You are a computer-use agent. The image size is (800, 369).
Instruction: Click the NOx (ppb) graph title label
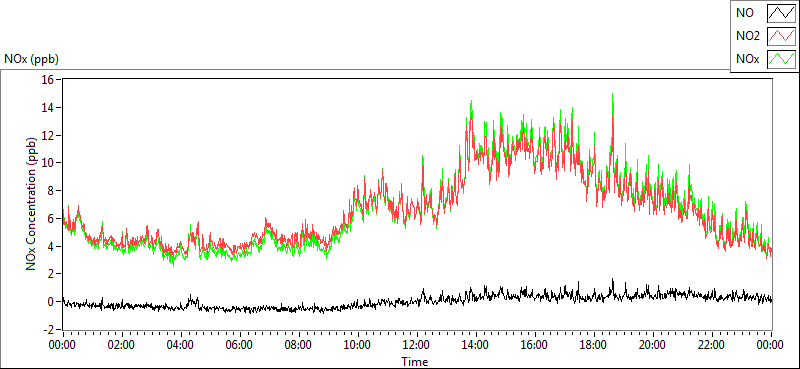pyautogui.click(x=31, y=59)
